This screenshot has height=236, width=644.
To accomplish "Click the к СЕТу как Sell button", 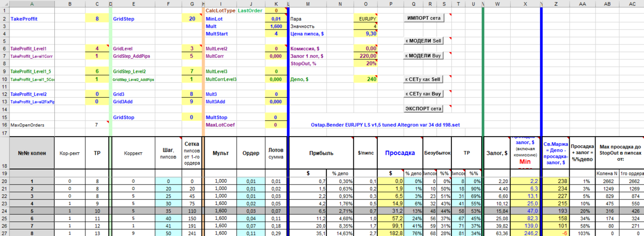I will tap(424, 79).
